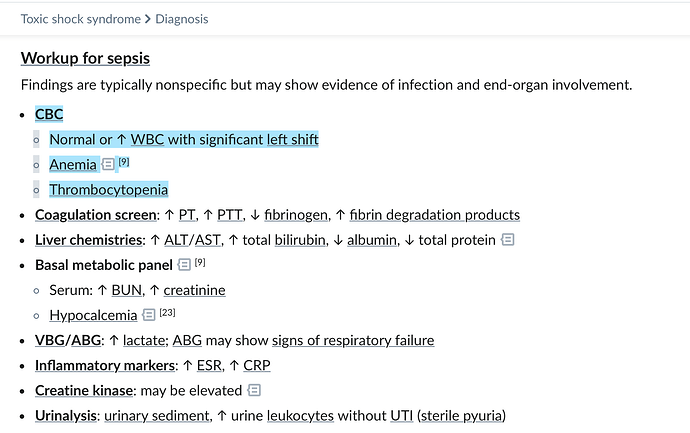
Task: Go to Toxic shock syndrome breadcrumb
Action: 81,19
